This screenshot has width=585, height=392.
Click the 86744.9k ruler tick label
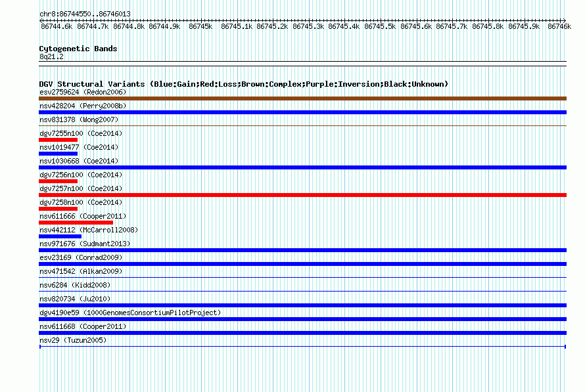click(164, 26)
